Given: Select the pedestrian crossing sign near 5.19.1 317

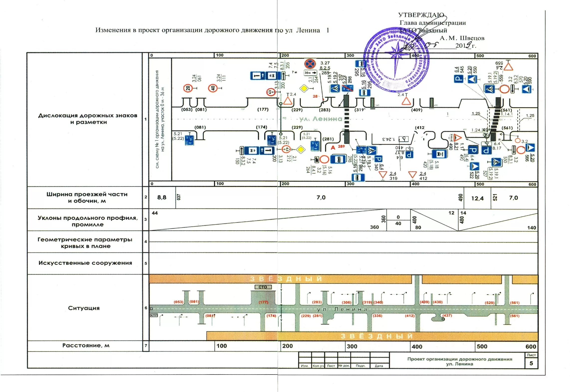Looking at the screenshot, I should click(335, 88).
